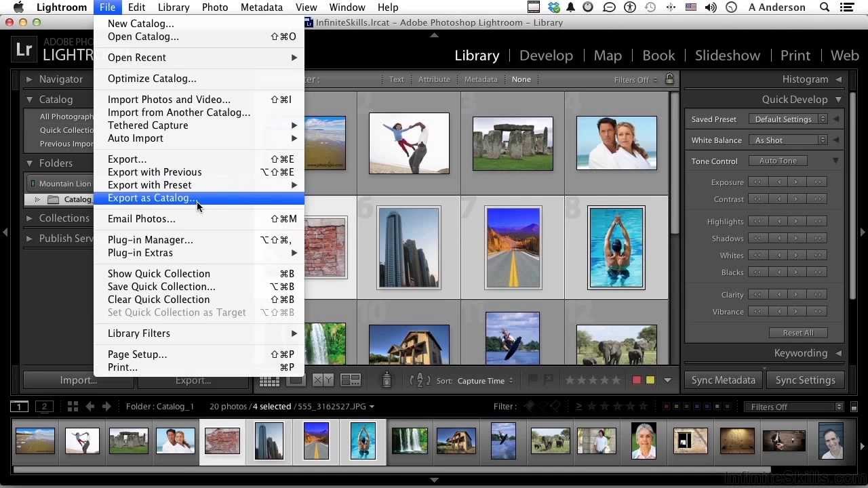Open the Saved Preset dropdown
The width and height of the screenshot is (868, 488).
tap(788, 119)
